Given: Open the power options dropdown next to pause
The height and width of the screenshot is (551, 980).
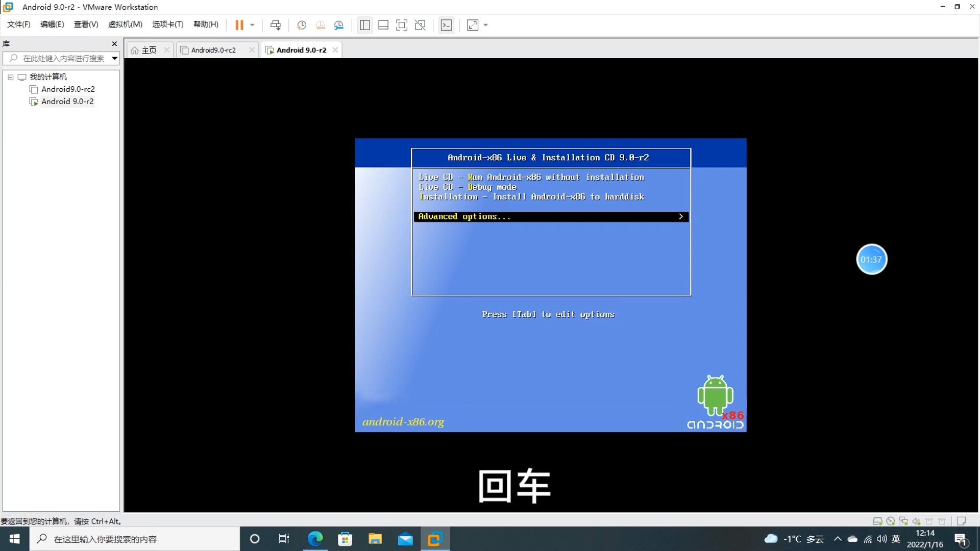Looking at the screenshot, I should pyautogui.click(x=252, y=25).
